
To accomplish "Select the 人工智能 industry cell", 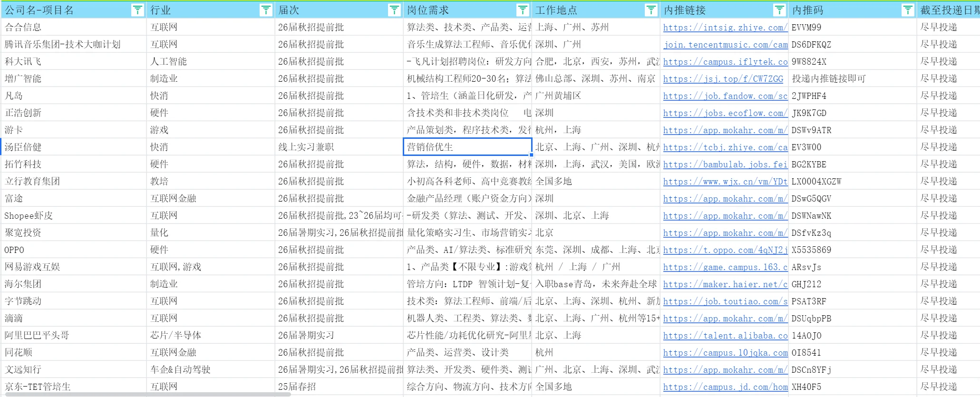I will click(211, 62).
